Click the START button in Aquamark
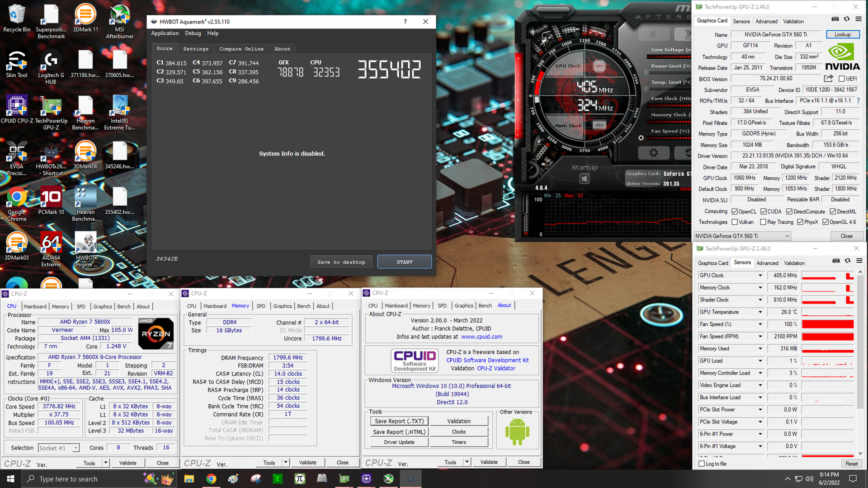The width and height of the screenshot is (868, 488). pos(404,262)
